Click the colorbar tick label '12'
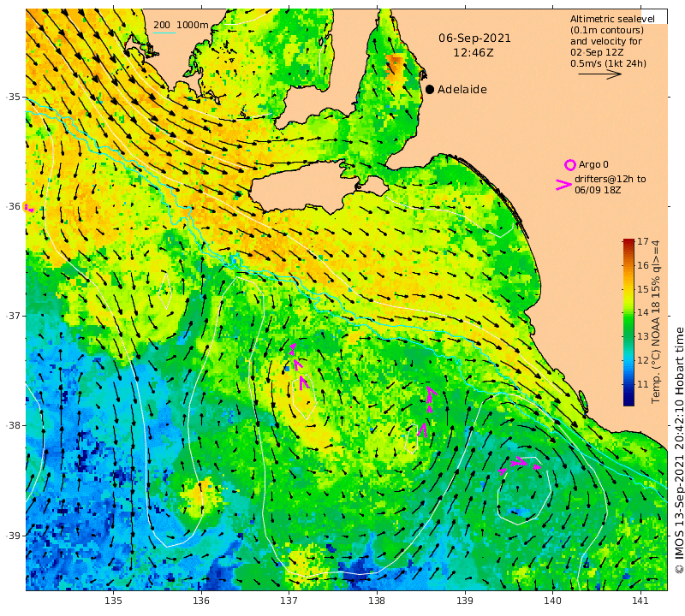The image size is (685, 616). click(643, 360)
